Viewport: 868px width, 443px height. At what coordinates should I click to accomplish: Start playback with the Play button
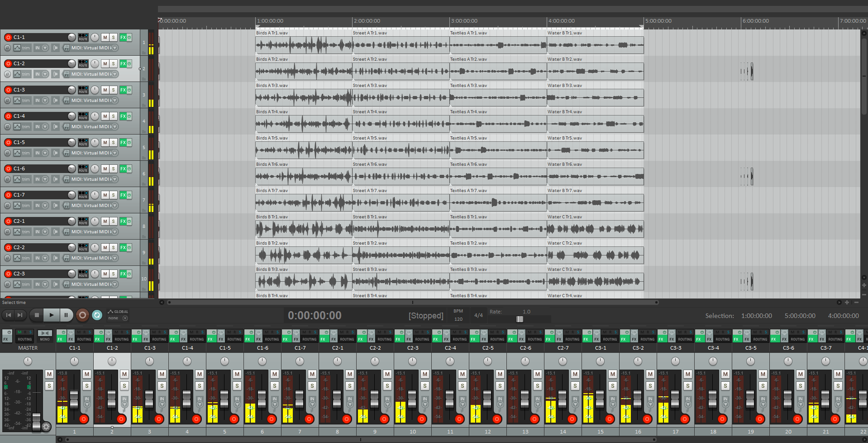click(x=51, y=315)
